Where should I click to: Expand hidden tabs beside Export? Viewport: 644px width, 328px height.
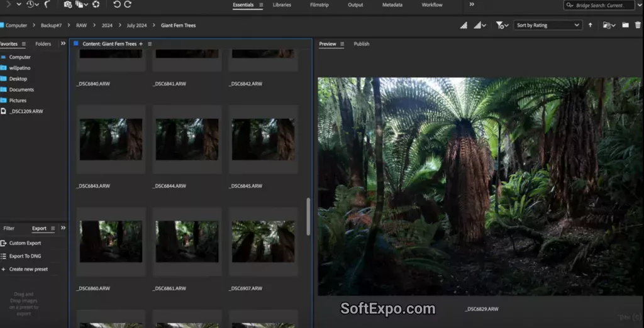(63, 228)
